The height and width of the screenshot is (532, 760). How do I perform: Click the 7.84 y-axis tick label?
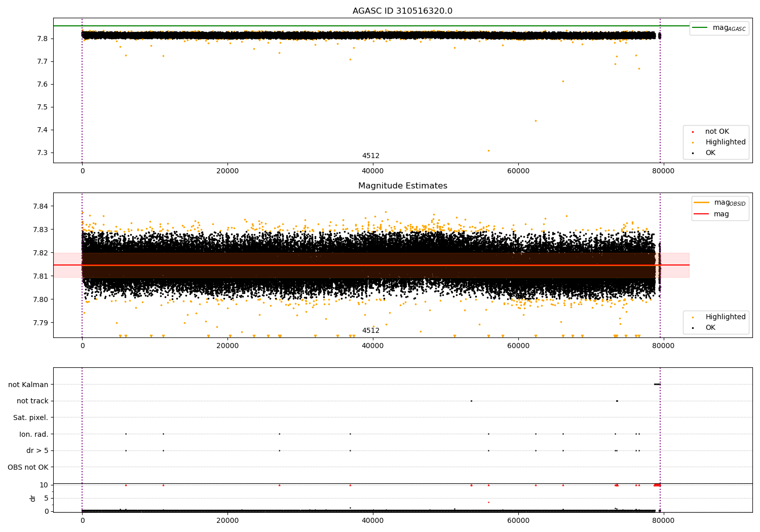click(x=40, y=207)
